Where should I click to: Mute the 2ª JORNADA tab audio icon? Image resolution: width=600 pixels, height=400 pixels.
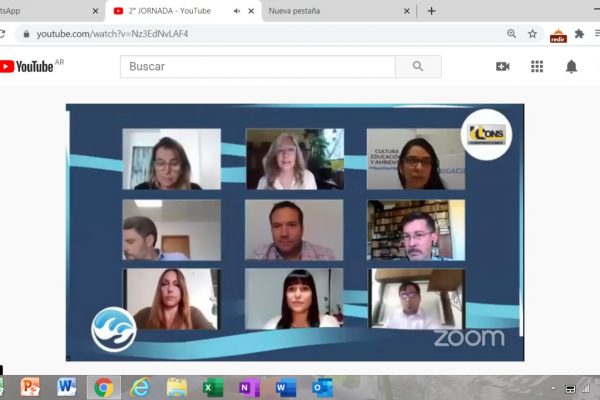click(x=237, y=11)
